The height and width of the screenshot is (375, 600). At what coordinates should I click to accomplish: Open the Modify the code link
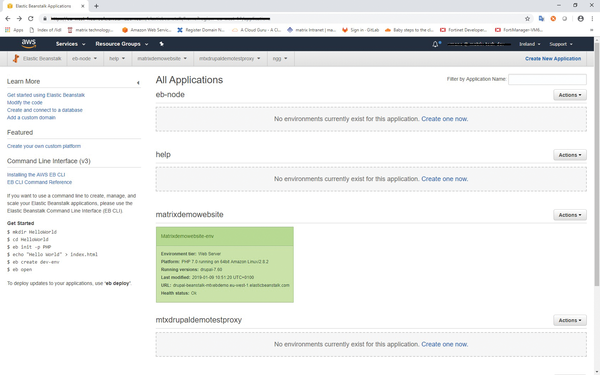tap(24, 103)
